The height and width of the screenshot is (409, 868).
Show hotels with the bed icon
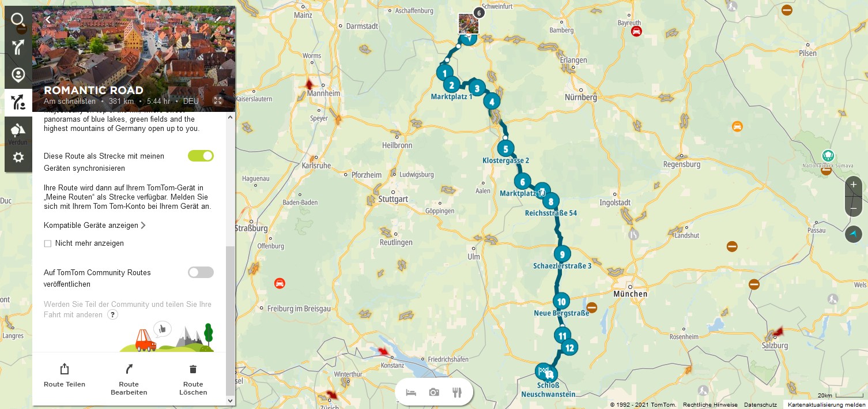pos(411,392)
